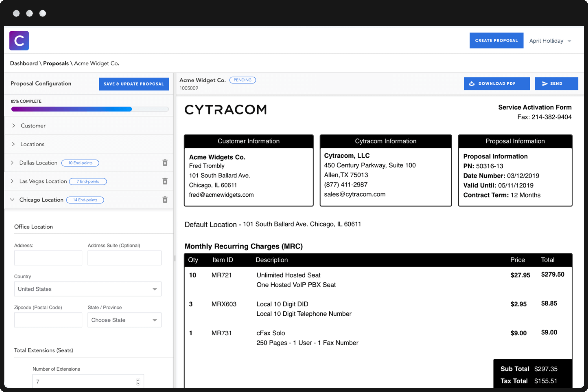588x392 pixels.
Task: Open the Country dropdown showing United States
Action: pyautogui.click(x=88, y=289)
